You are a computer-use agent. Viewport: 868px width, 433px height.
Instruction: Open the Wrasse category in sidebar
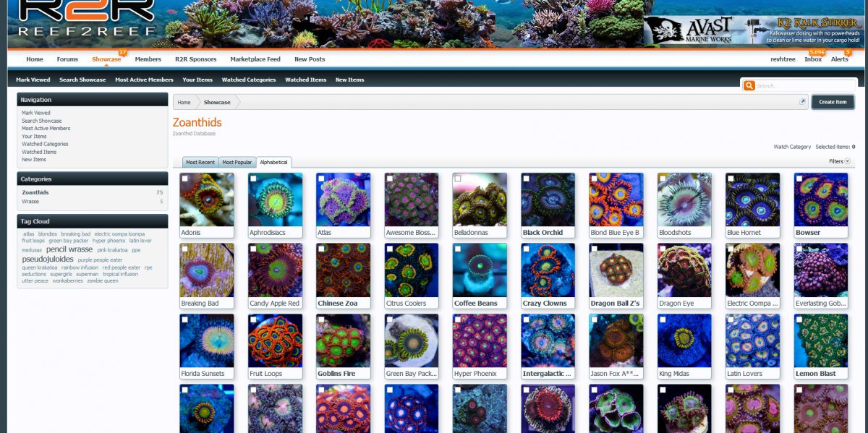[30, 202]
